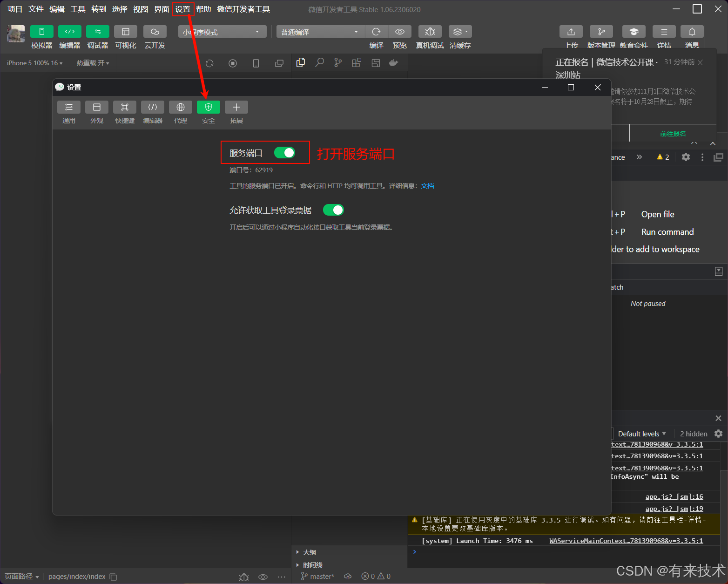
Task: Open the 云开发 cloud development button
Action: tap(155, 32)
